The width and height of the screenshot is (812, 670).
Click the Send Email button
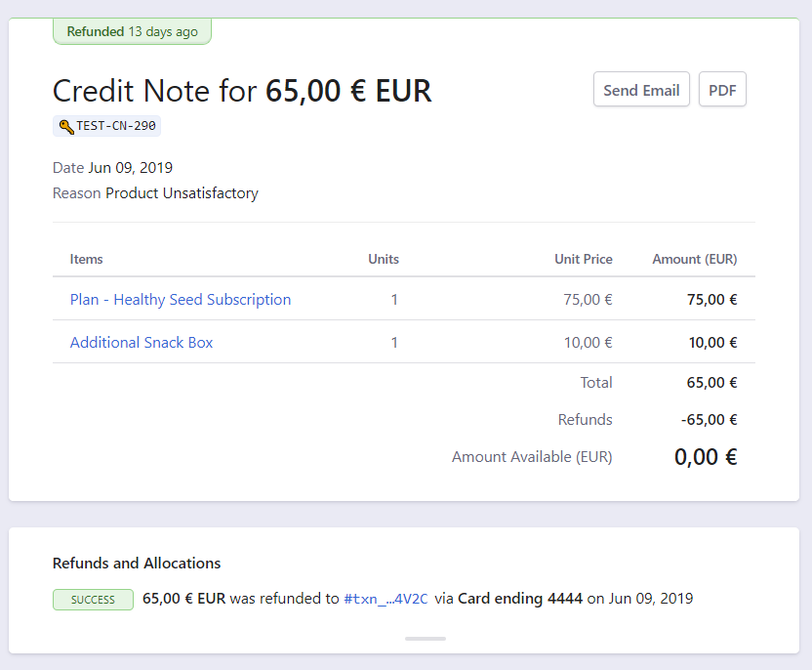coord(641,89)
